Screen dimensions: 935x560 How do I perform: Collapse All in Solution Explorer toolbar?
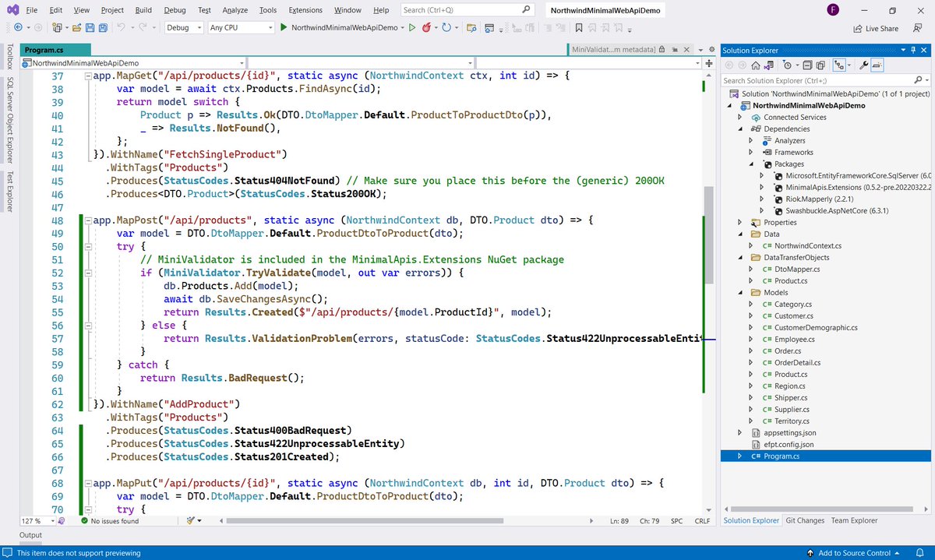click(x=808, y=65)
